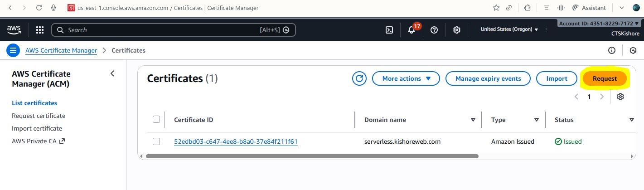Click the help question mark icon

click(x=434, y=30)
